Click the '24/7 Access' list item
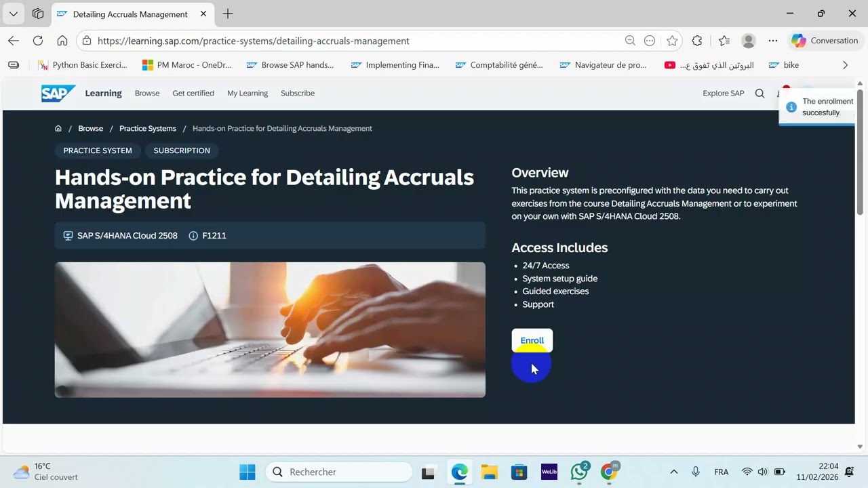Viewport: 868px width, 488px height. tap(546, 266)
